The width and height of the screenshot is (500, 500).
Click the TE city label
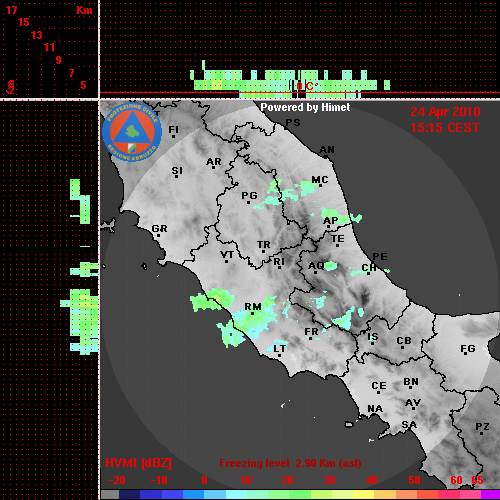tap(338, 239)
